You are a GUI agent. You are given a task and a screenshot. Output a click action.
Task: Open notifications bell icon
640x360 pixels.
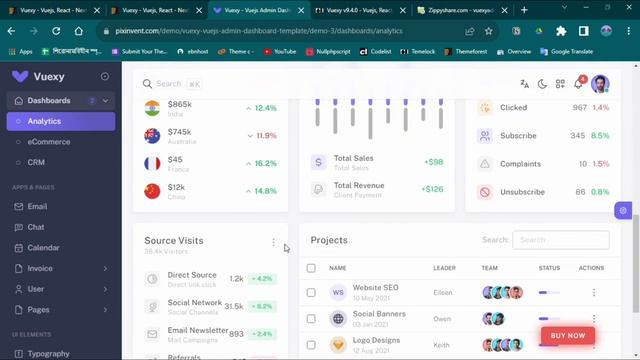pos(578,84)
